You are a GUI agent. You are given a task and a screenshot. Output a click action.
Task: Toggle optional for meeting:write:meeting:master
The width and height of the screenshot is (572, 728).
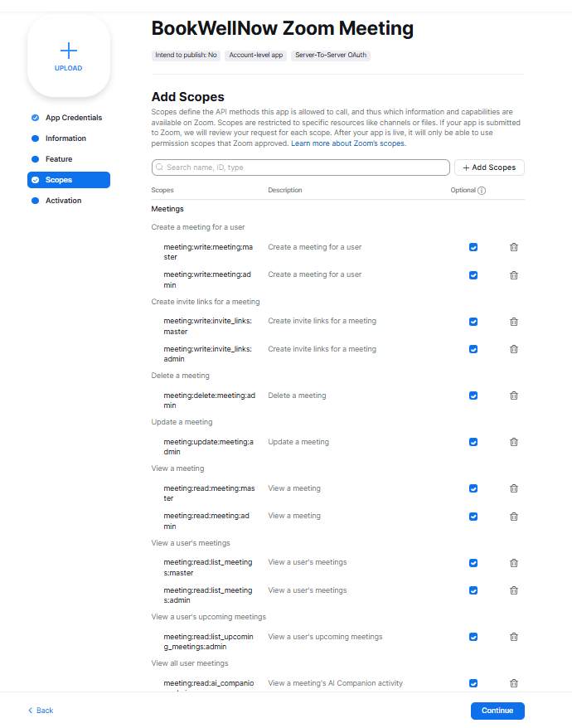[x=473, y=247]
